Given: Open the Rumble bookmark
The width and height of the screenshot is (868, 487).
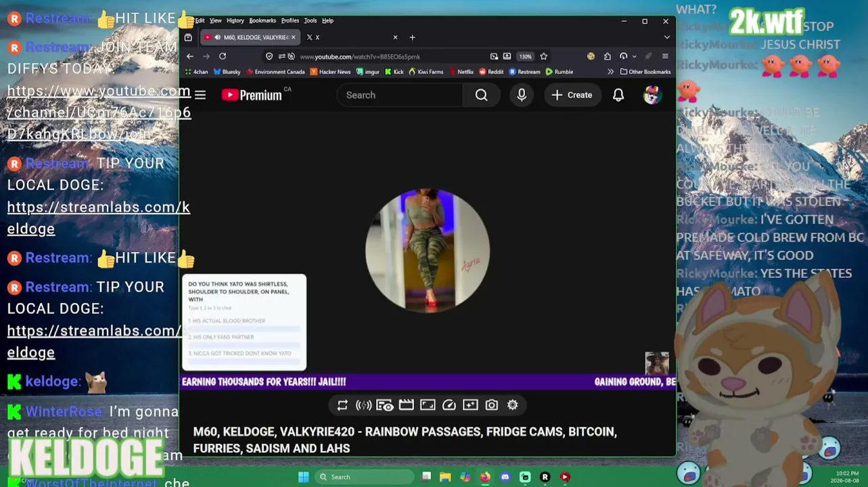Looking at the screenshot, I should (x=559, y=72).
